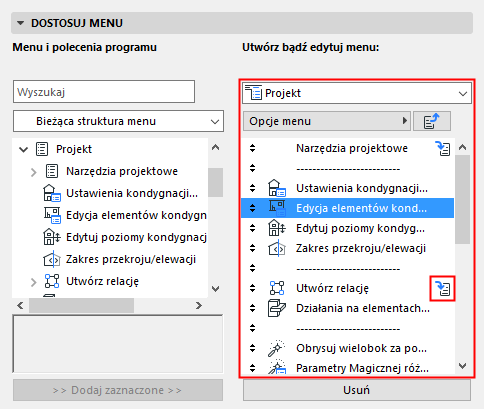The height and width of the screenshot is (409, 484).
Task: Click the disabled Dodaj zaznaczone button
Action: pyautogui.click(x=118, y=390)
